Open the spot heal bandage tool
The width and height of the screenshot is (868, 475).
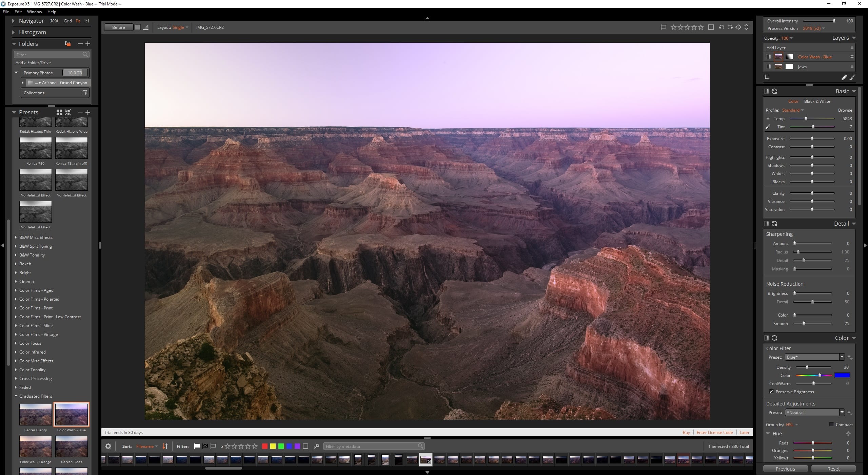pos(844,78)
